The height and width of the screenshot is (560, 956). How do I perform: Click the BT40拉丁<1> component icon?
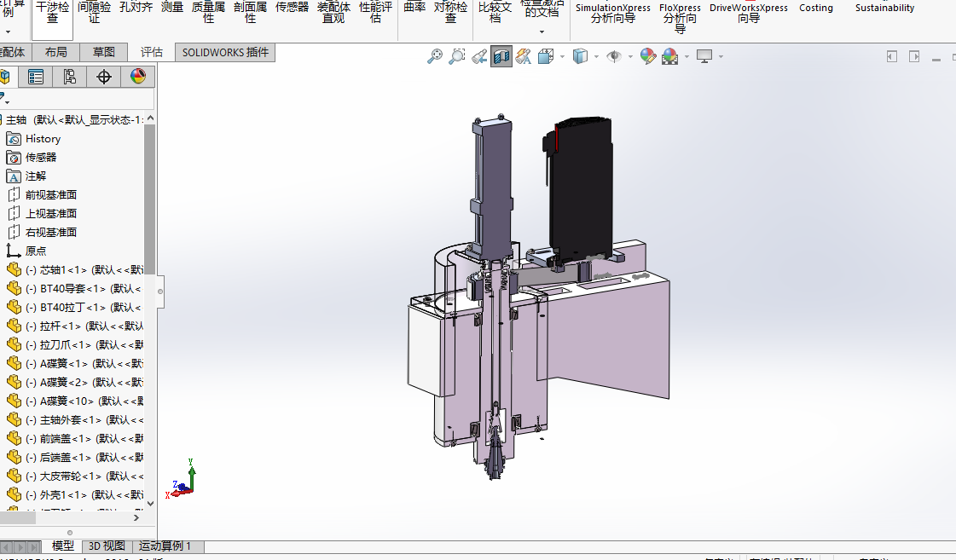pyautogui.click(x=14, y=307)
